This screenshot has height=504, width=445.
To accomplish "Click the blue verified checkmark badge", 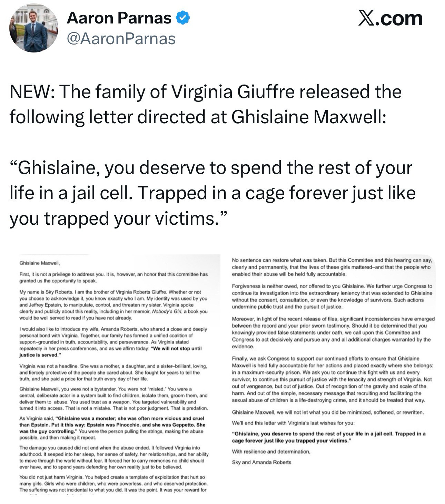I will (183, 18).
